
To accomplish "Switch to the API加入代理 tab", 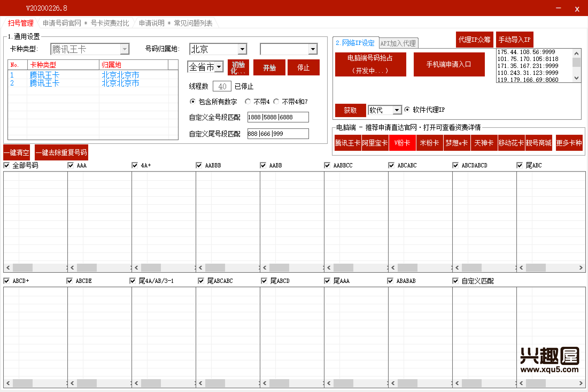I will point(398,43).
